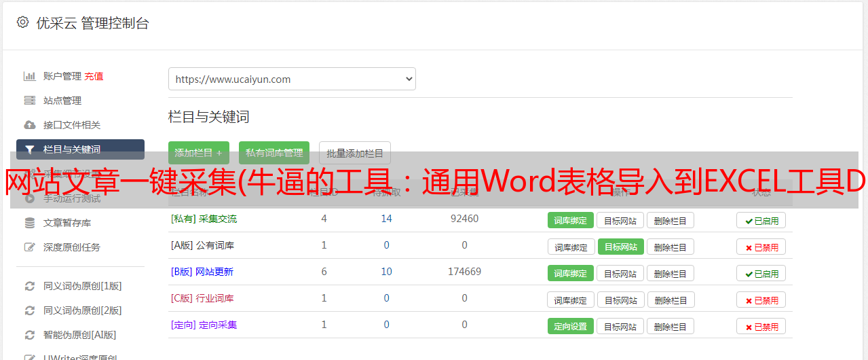Click refresh icon for 智能伪原创[AI版]
Image resolution: width=868 pixels, height=360 pixels.
29,335
